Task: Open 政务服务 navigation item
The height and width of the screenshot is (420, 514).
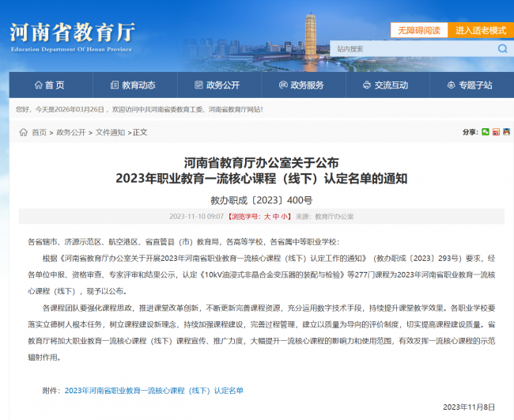Action: pyautogui.click(x=301, y=85)
